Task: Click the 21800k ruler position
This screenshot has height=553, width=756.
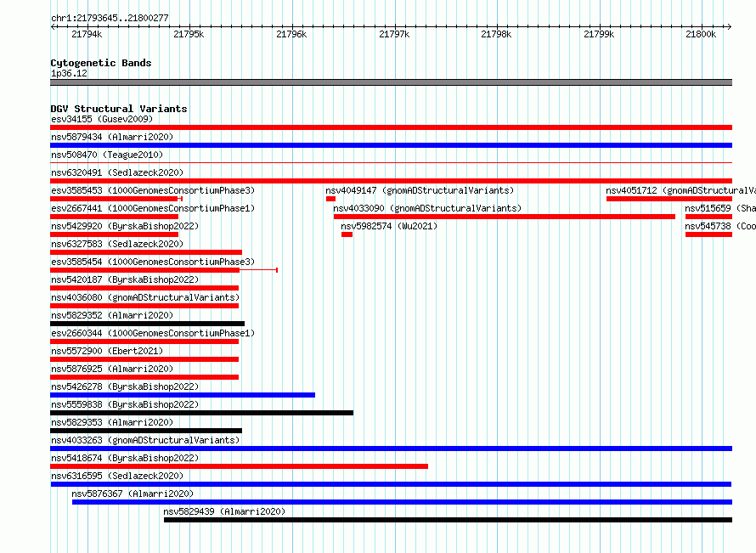Action: pos(701,34)
